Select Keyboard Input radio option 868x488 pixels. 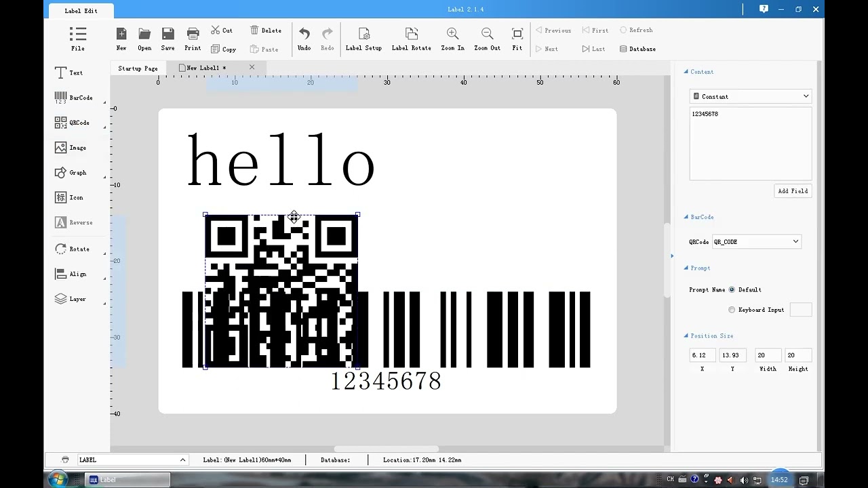point(732,310)
